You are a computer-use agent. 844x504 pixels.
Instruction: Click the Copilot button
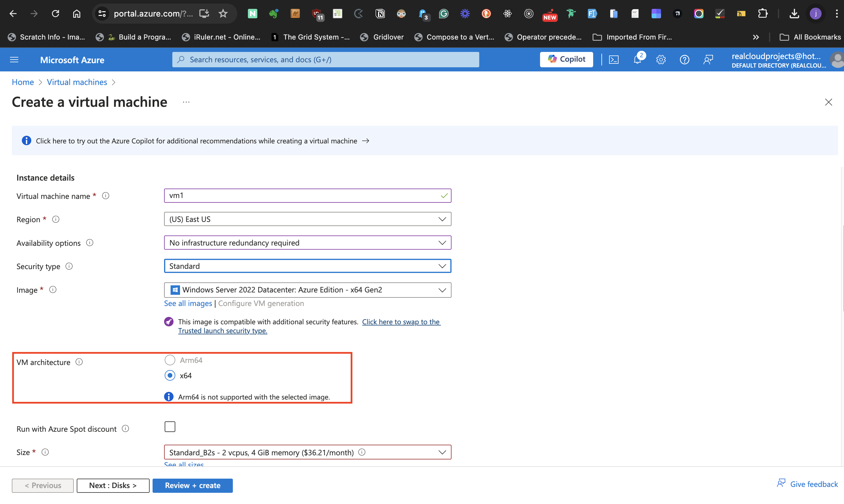click(x=566, y=59)
